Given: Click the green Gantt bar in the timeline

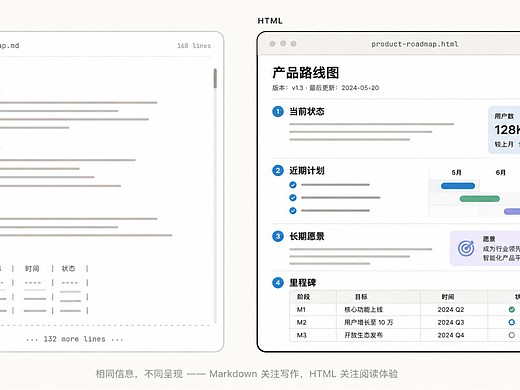Looking at the screenshot, I should pos(479,199).
